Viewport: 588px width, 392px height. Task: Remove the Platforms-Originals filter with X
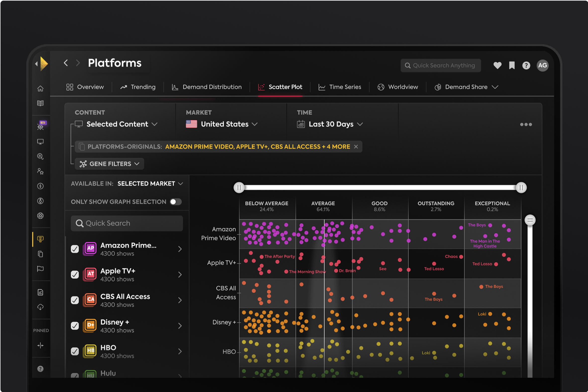(x=356, y=147)
